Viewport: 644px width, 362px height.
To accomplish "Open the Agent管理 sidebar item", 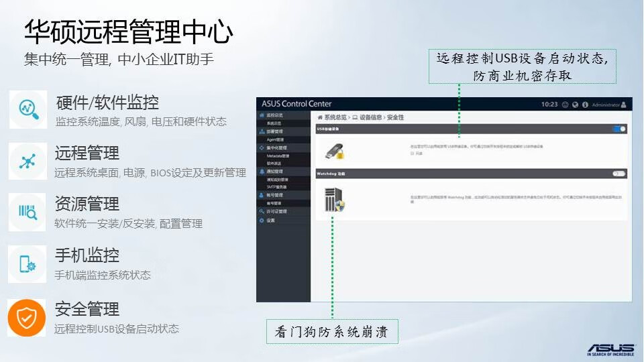I will (x=283, y=139).
